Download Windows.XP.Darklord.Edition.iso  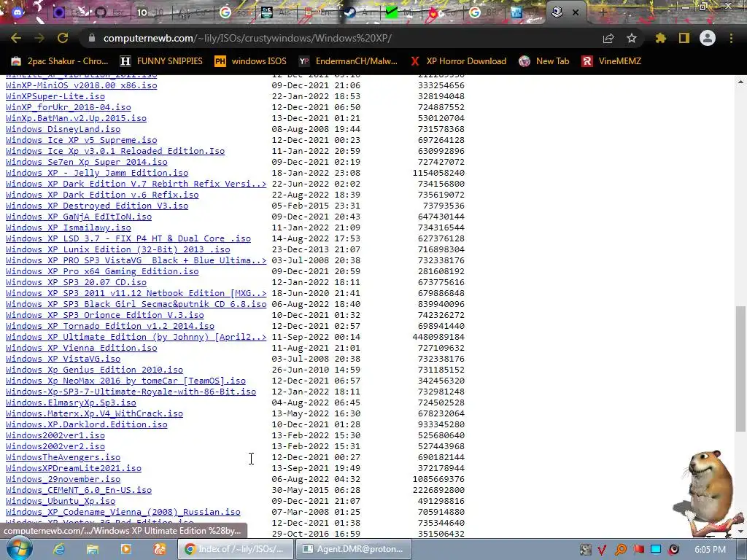coord(87,425)
